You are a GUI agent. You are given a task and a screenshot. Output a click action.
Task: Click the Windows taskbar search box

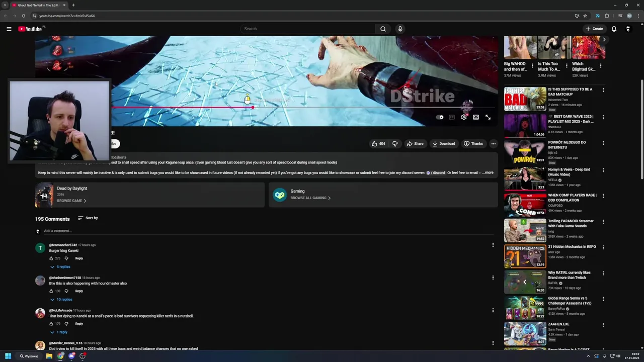tap(29, 356)
